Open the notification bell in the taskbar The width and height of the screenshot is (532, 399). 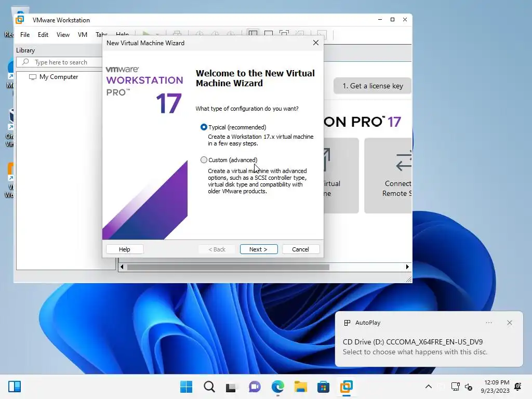[518, 387]
